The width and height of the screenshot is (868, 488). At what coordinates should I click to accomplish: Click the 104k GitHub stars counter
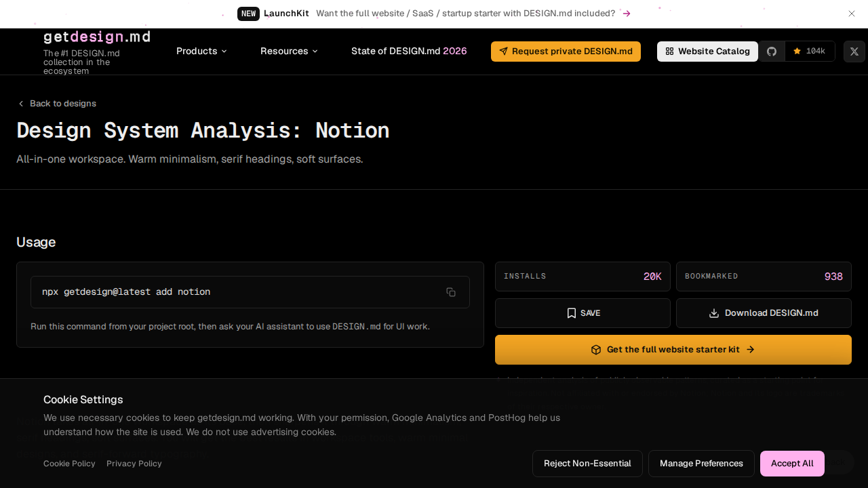(810, 52)
